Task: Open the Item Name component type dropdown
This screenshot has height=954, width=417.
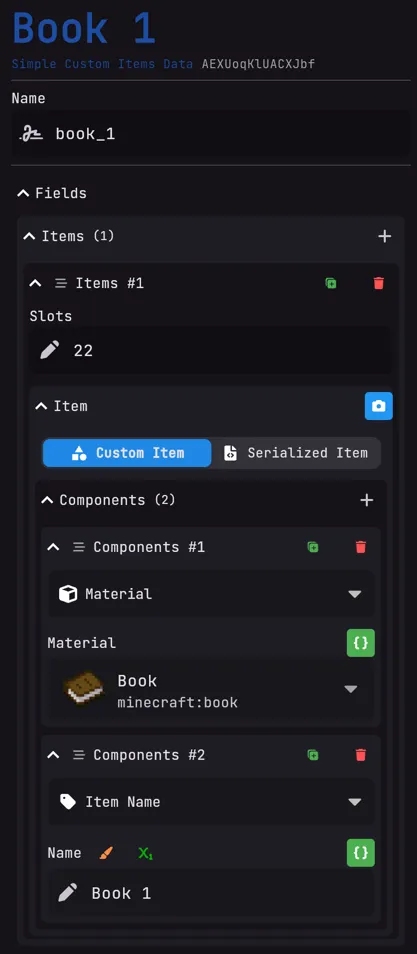Action: coord(211,802)
